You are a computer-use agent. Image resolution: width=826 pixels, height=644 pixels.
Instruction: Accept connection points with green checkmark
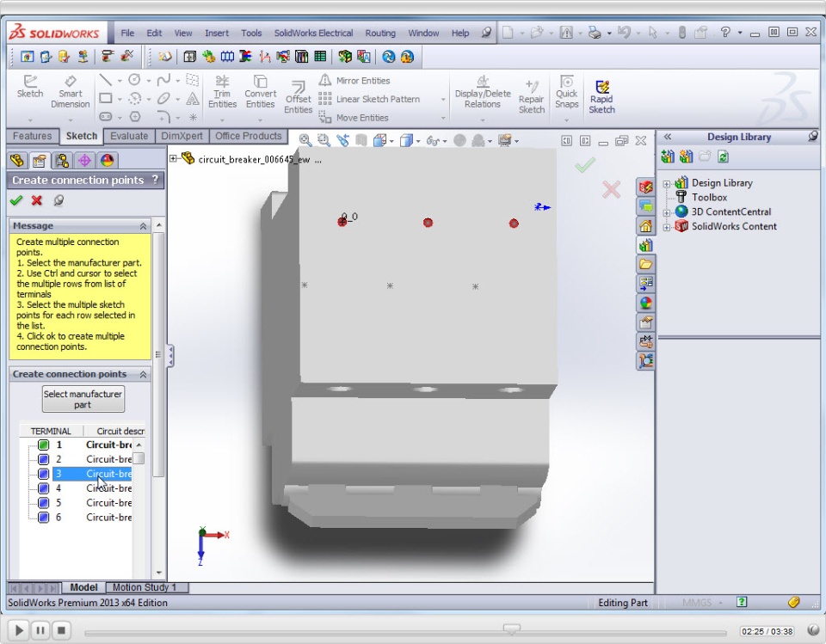[x=16, y=200]
